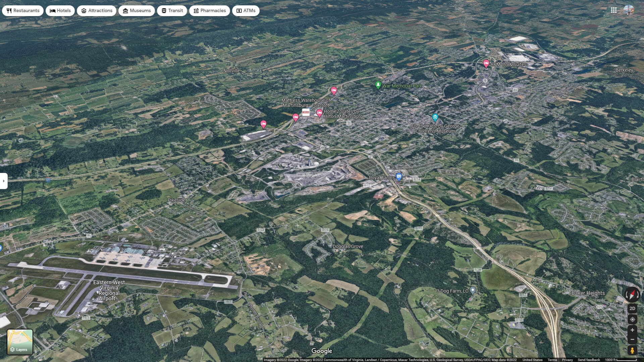This screenshot has width=644, height=362.
Task: Zoom out with the minus button
Action: click(x=632, y=339)
